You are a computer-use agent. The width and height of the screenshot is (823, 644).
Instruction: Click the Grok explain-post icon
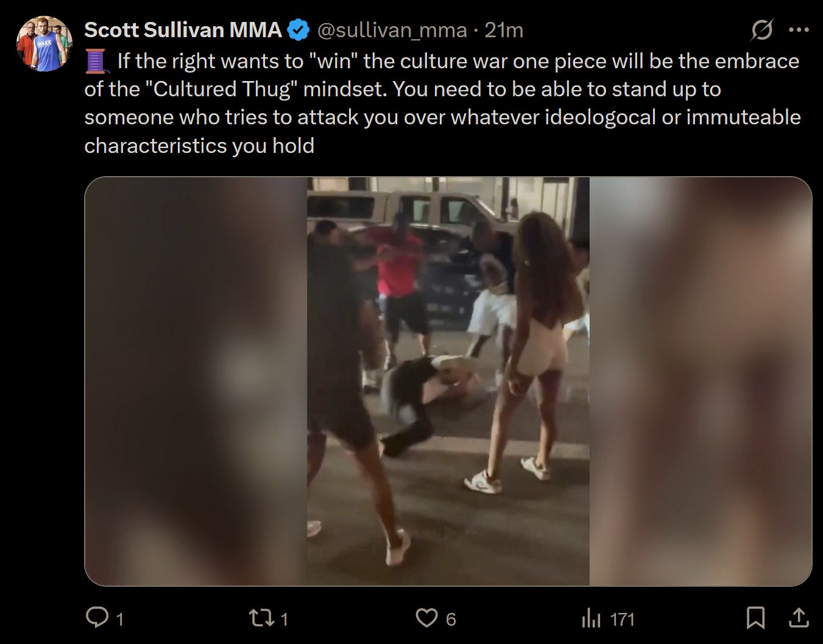tap(761, 30)
